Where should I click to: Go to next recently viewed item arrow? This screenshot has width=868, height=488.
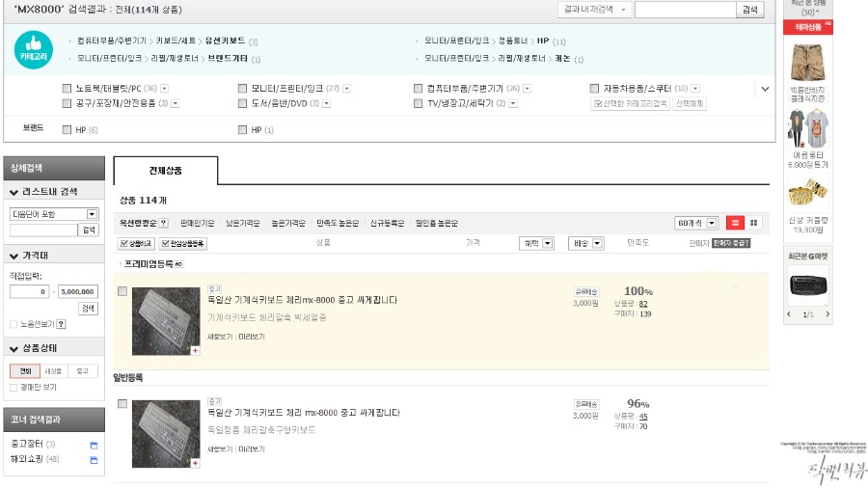click(827, 314)
